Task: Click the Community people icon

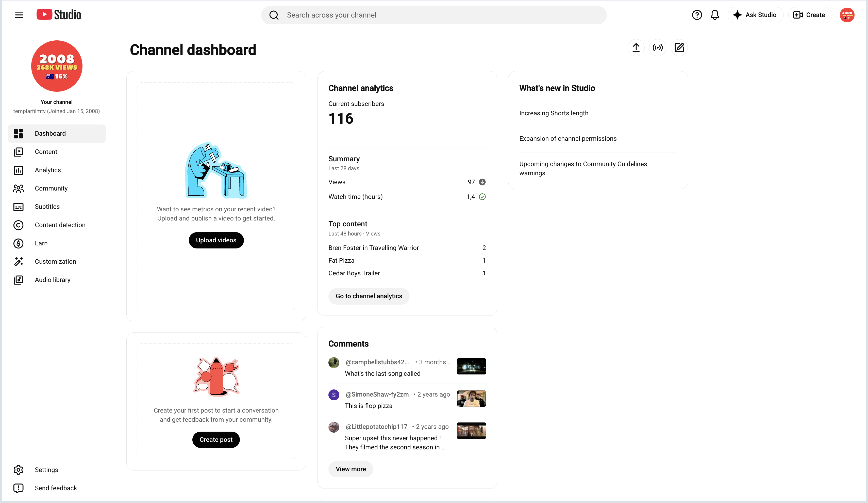Action: (18, 188)
